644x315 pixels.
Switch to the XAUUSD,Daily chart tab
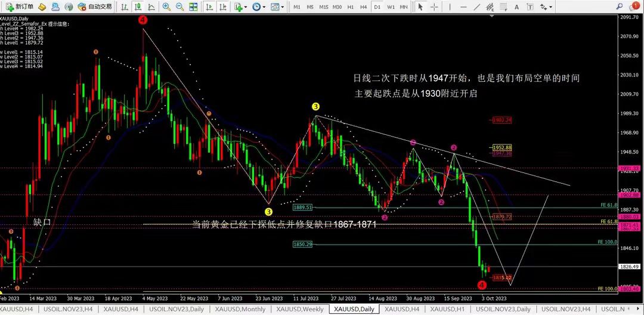[354, 309]
